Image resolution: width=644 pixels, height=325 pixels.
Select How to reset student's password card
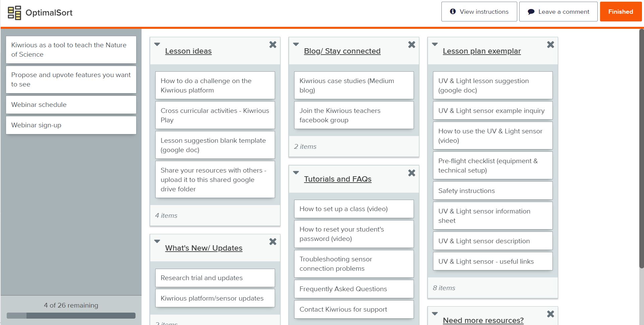(354, 234)
